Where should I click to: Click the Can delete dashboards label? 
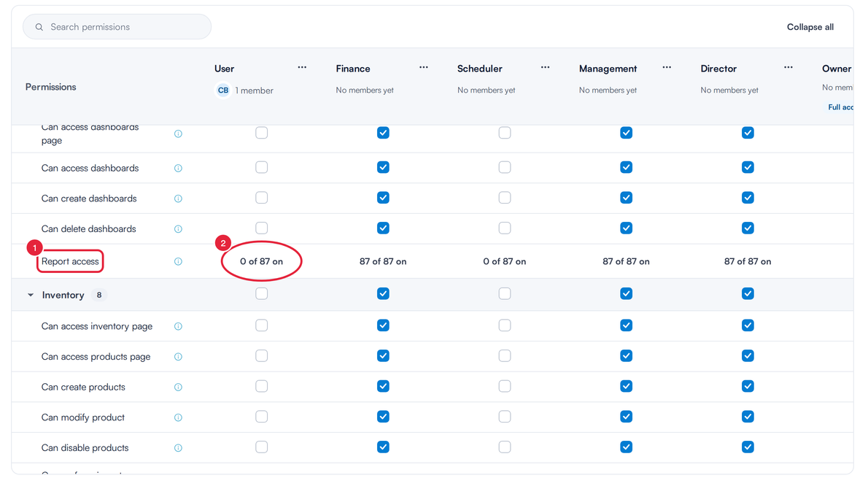[x=88, y=228]
